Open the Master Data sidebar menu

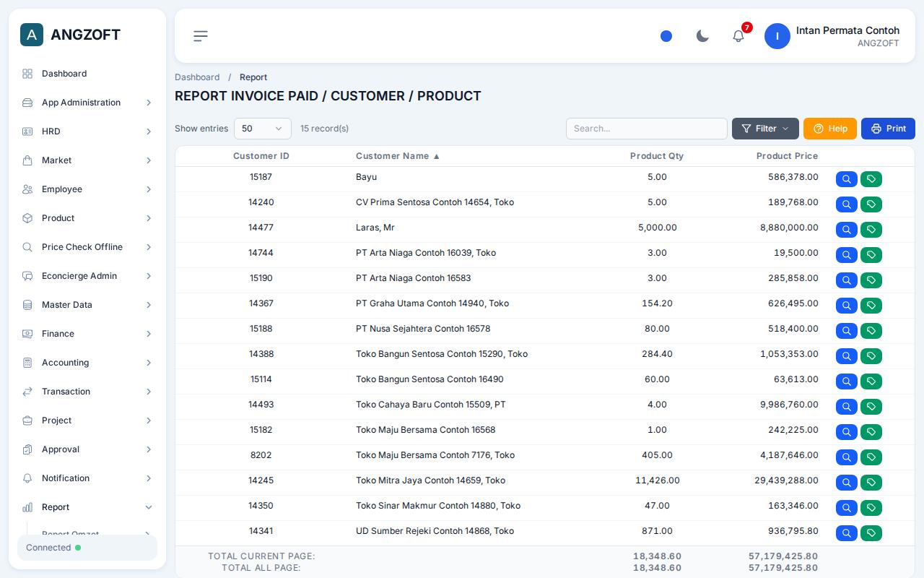pyautogui.click(x=87, y=305)
